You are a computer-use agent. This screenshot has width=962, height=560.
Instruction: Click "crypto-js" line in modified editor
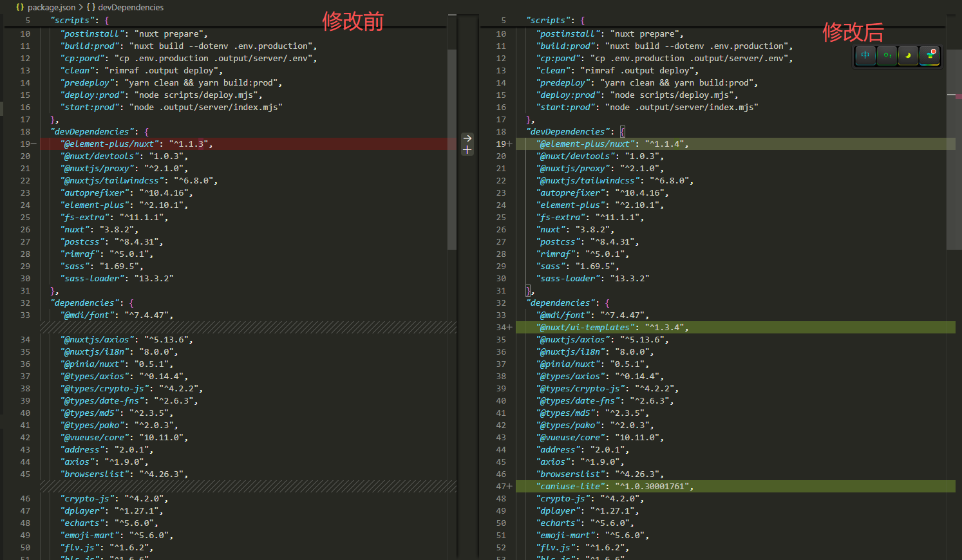(590, 499)
